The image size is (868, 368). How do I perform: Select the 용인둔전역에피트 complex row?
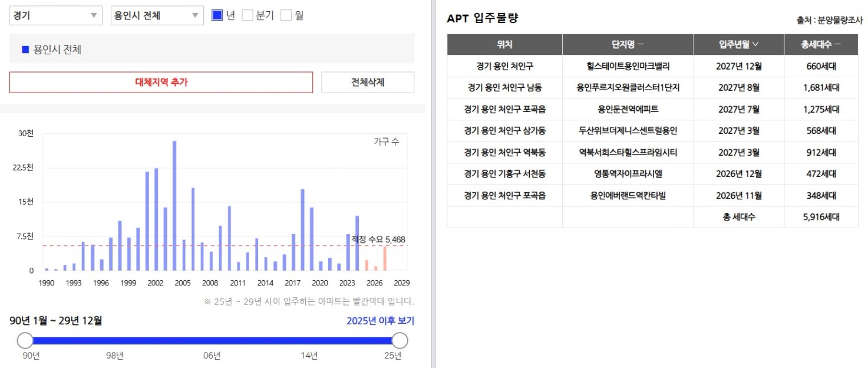click(x=652, y=109)
